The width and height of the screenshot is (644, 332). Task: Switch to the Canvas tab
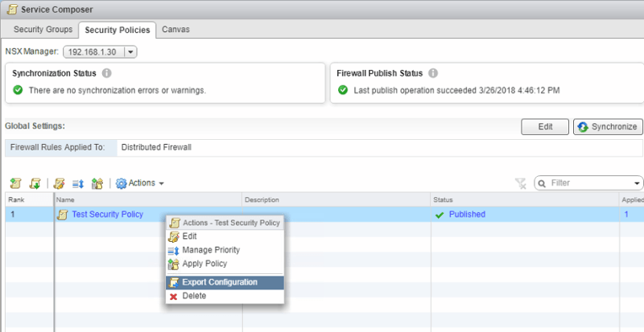176,30
